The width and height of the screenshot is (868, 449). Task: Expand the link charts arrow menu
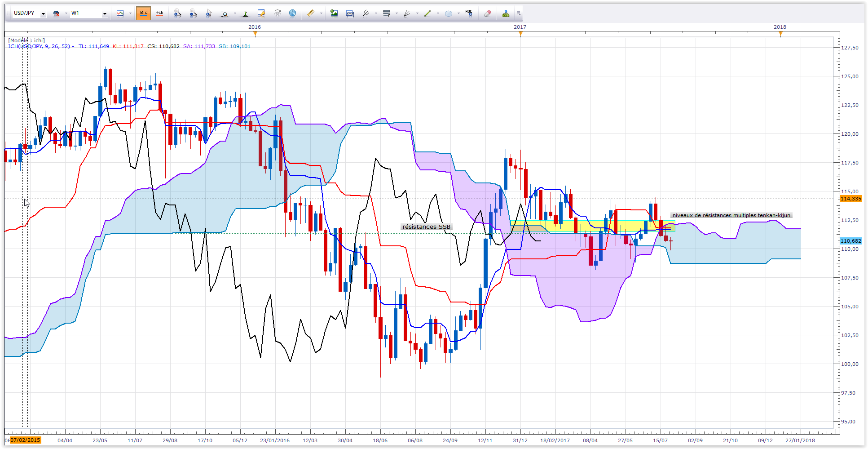tap(66, 13)
